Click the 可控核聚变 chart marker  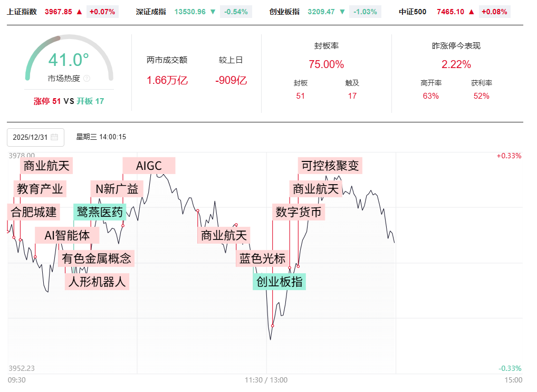point(330,166)
